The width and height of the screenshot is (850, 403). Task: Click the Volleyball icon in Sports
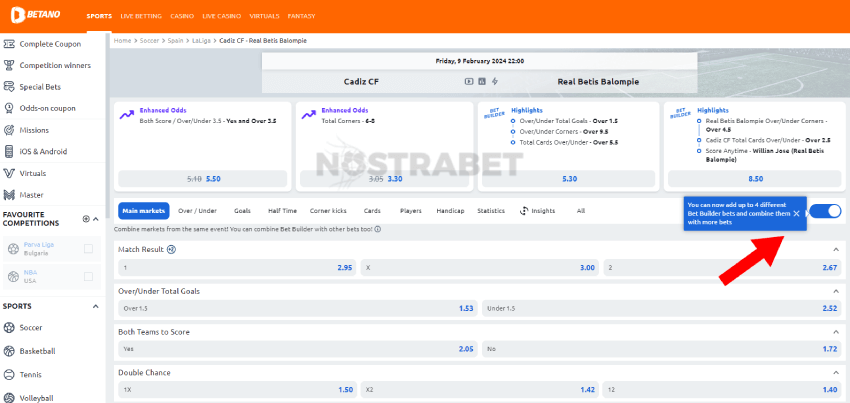tap(9, 398)
